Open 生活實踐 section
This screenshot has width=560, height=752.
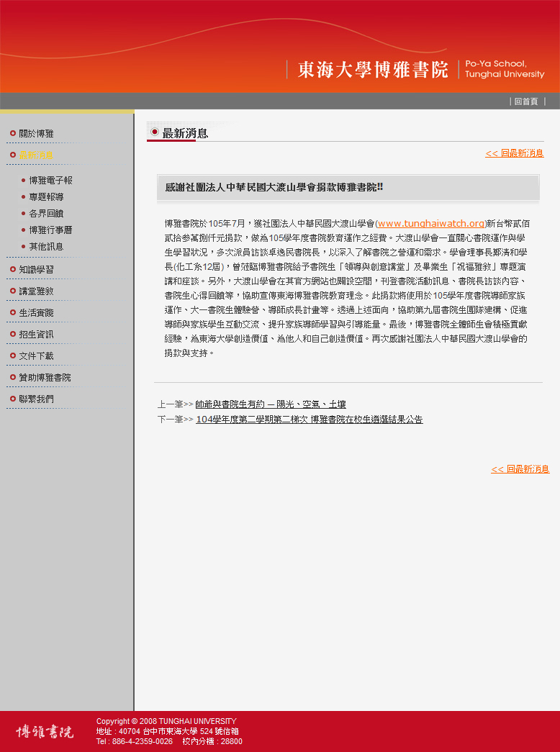pos(36,313)
